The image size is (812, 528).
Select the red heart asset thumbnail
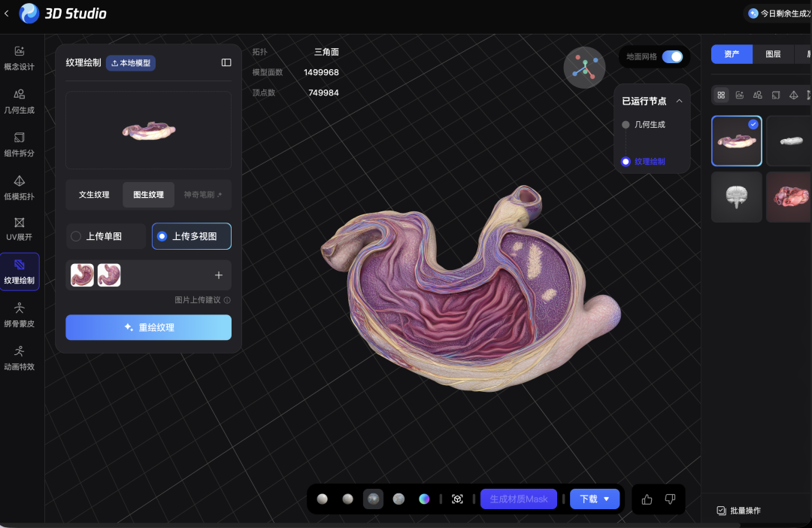(789, 197)
